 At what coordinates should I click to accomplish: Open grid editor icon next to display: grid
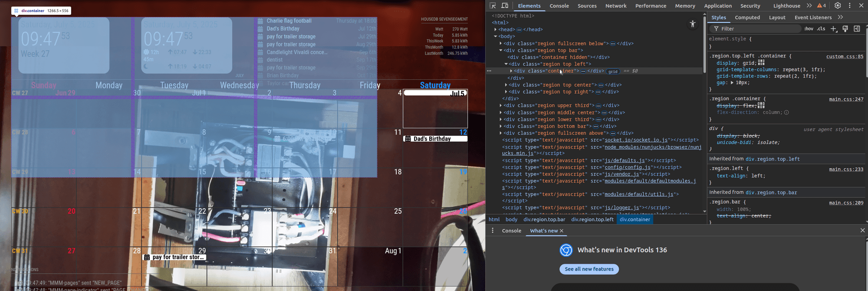tap(761, 63)
